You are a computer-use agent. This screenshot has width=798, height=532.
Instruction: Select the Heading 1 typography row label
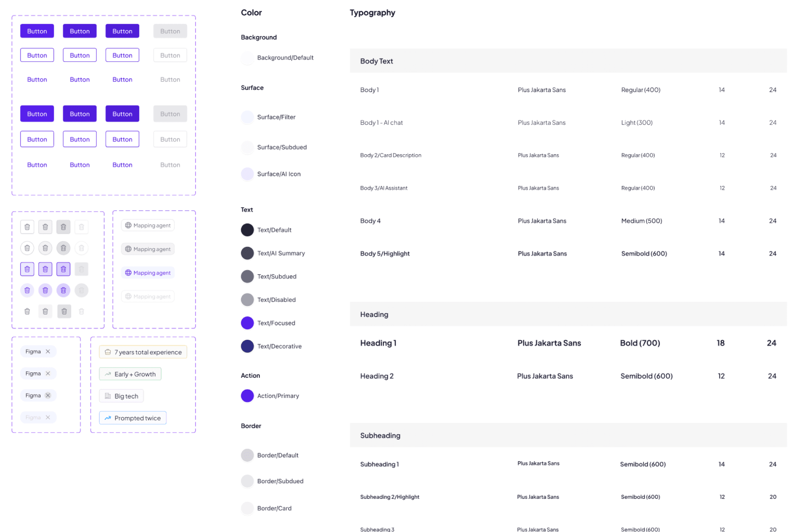coord(378,343)
